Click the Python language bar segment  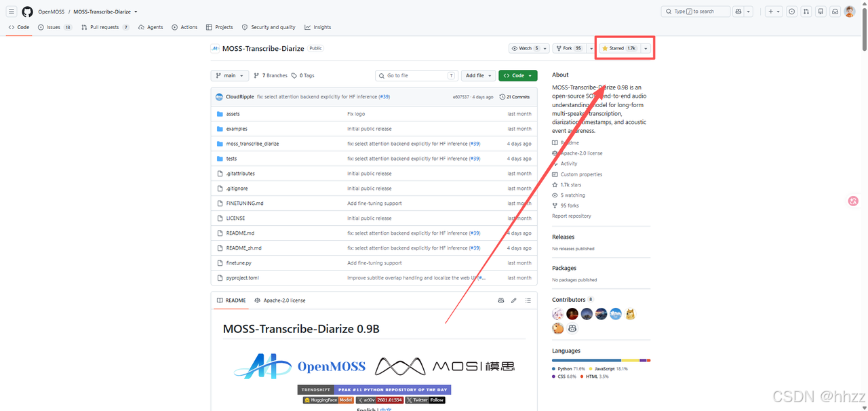(587, 360)
